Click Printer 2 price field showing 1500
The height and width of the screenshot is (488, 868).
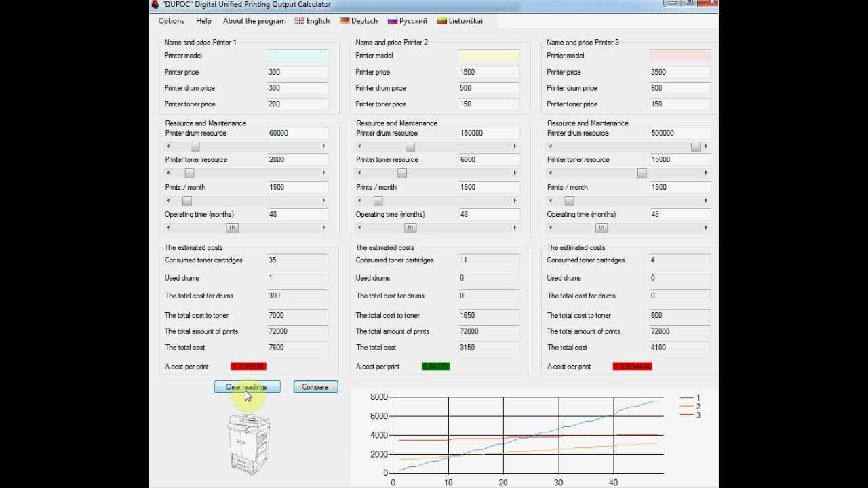click(489, 72)
